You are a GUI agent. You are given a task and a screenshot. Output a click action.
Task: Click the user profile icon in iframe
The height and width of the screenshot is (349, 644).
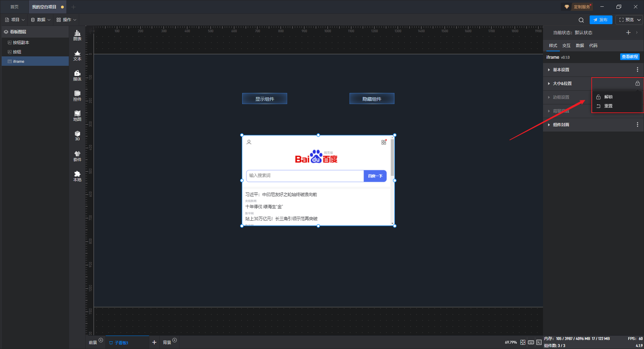249,142
